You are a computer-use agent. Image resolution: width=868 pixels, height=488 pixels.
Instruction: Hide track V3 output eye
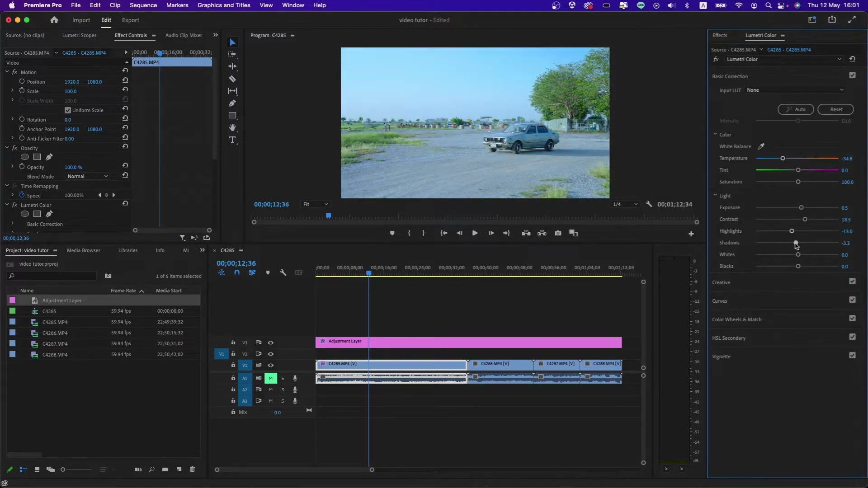coord(270,343)
